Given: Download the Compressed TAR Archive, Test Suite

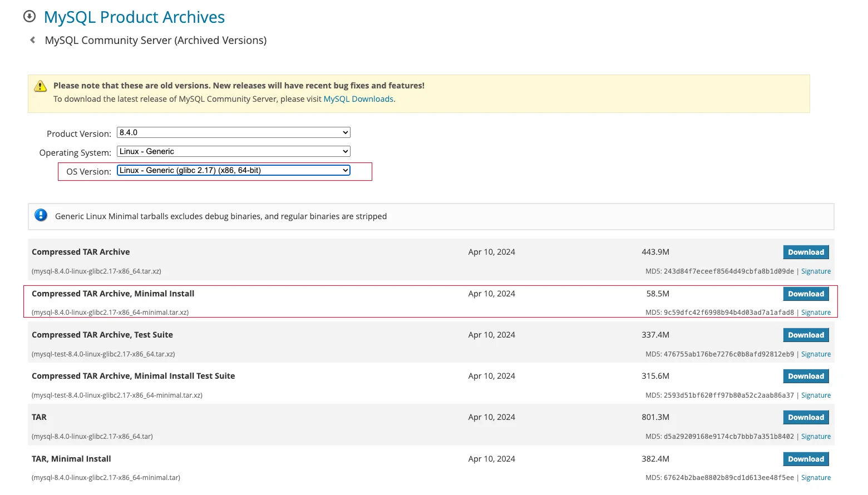Looking at the screenshot, I should tap(806, 335).
